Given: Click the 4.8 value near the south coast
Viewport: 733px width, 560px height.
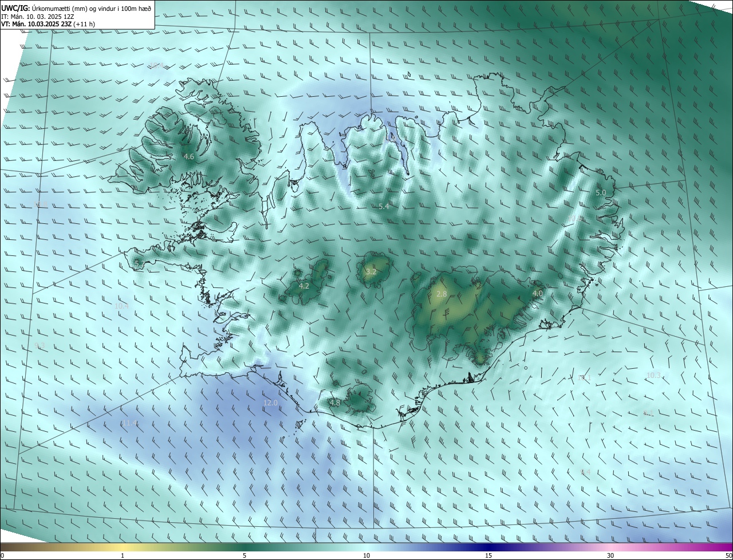Looking at the screenshot, I should pos(335,403).
